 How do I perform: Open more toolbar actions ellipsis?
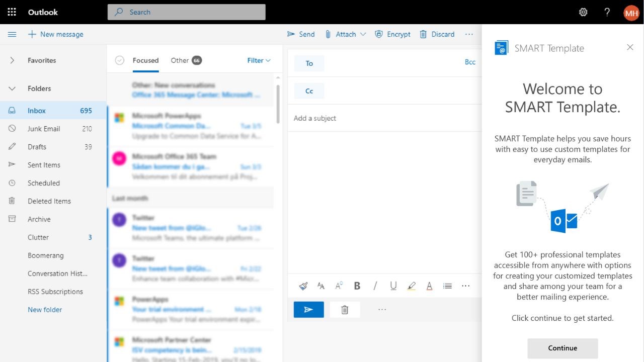tap(469, 34)
